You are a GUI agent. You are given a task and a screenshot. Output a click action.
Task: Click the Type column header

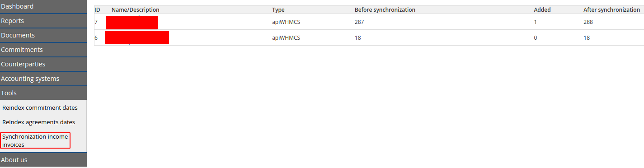[x=278, y=9]
